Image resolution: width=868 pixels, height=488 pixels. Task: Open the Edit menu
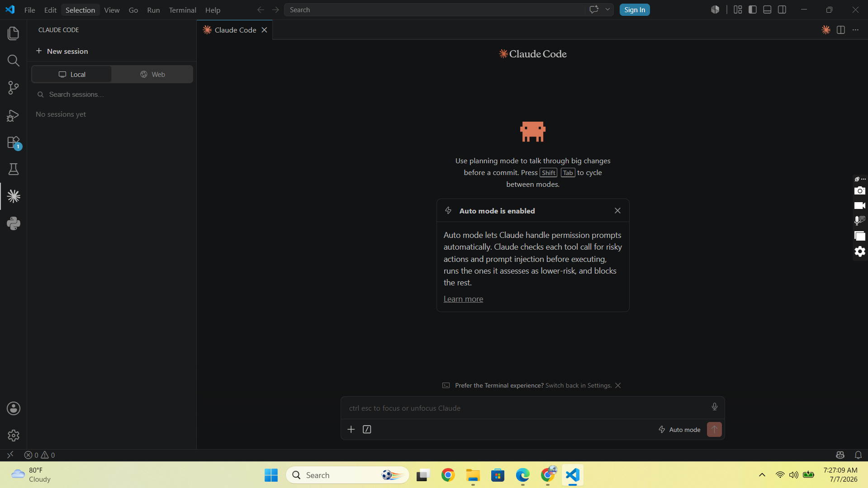[50, 10]
